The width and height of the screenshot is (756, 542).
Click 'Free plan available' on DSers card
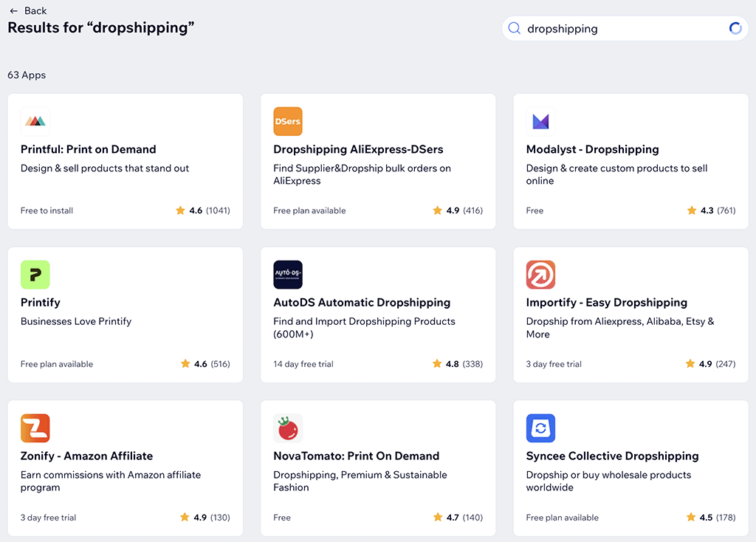(309, 210)
